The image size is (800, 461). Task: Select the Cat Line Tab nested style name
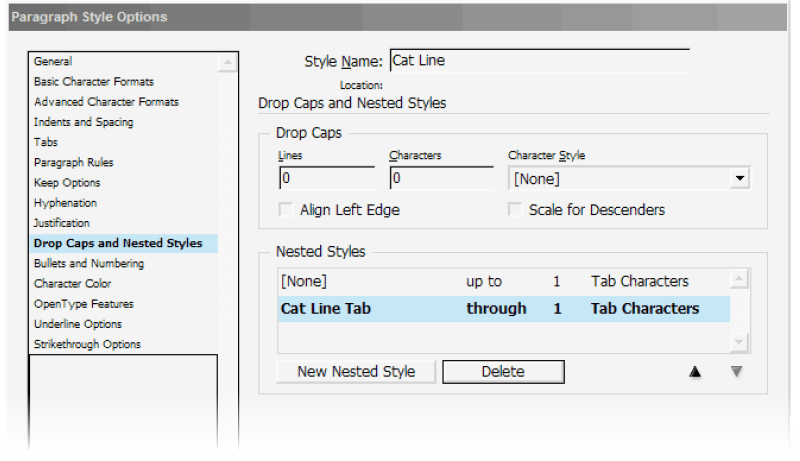[x=326, y=309]
